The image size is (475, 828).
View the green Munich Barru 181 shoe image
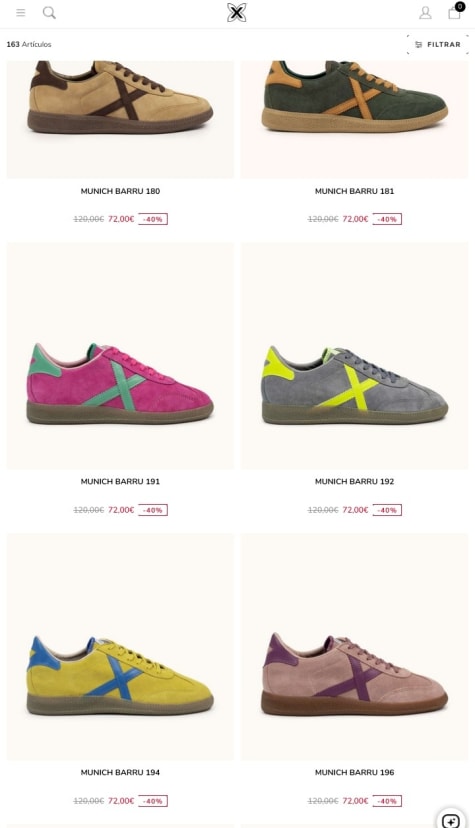(355, 119)
